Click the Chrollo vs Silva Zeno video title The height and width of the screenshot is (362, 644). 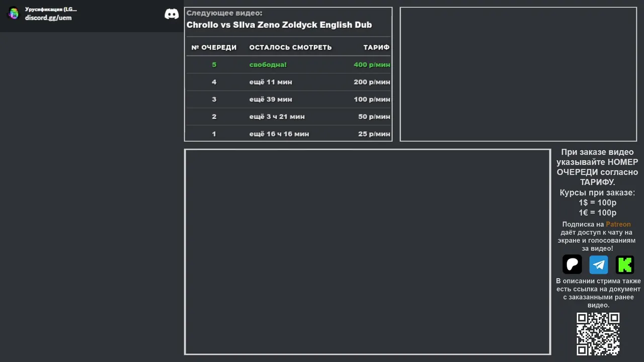click(x=279, y=25)
